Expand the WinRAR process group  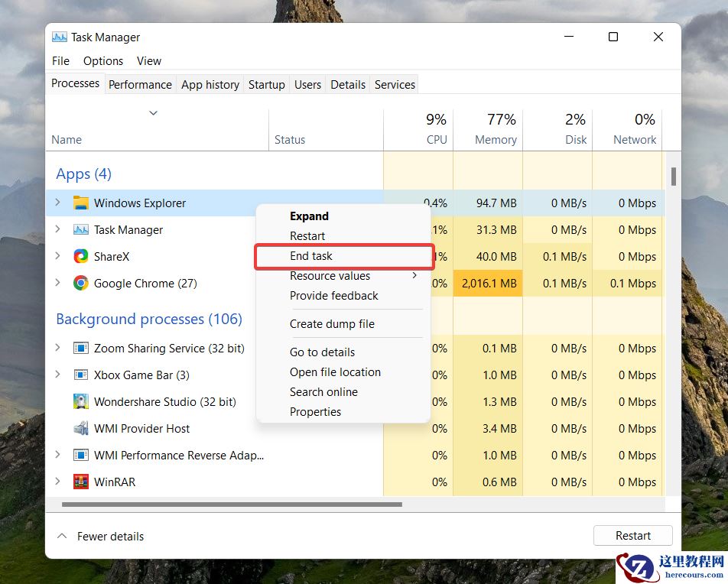point(57,482)
